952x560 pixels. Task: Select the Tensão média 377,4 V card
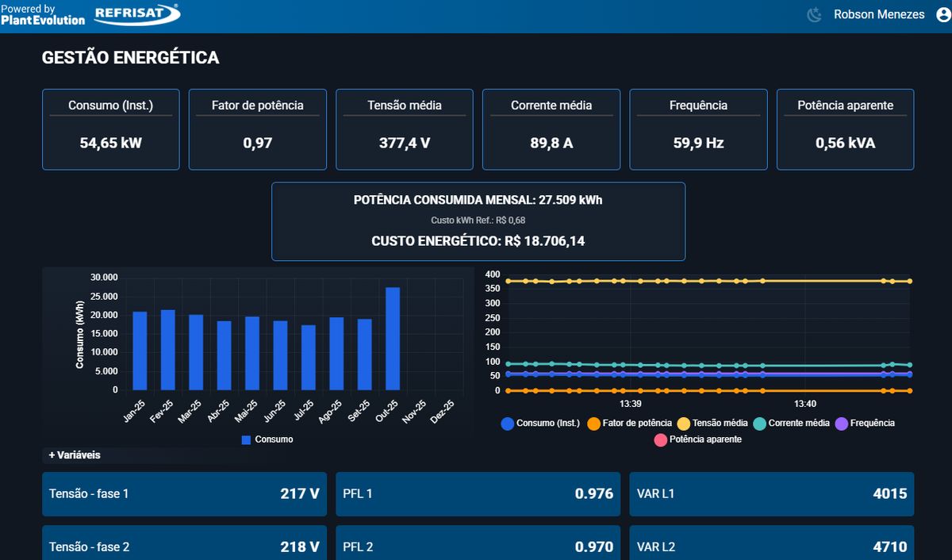coord(405,129)
